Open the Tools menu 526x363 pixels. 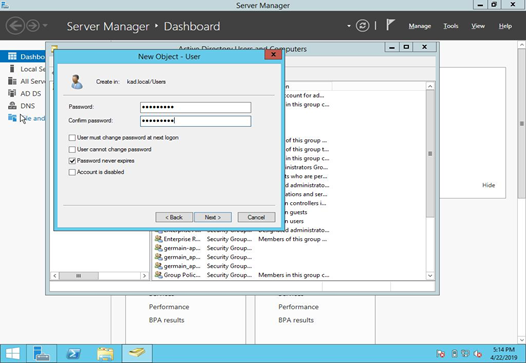(x=451, y=26)
